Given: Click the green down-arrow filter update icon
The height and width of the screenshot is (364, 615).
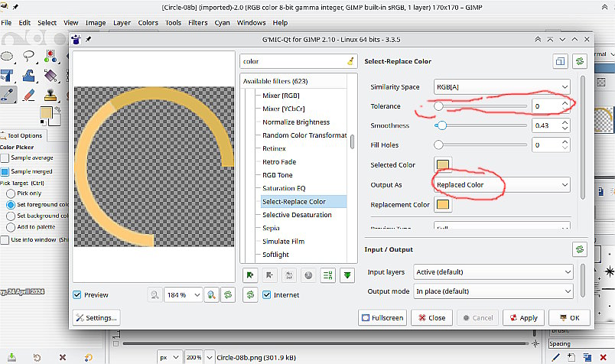Looking at the screenshot, I should click(347, 275).
